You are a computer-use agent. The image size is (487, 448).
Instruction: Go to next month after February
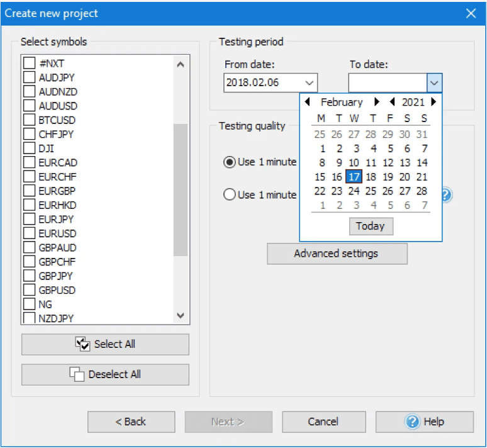coord(376,102)
